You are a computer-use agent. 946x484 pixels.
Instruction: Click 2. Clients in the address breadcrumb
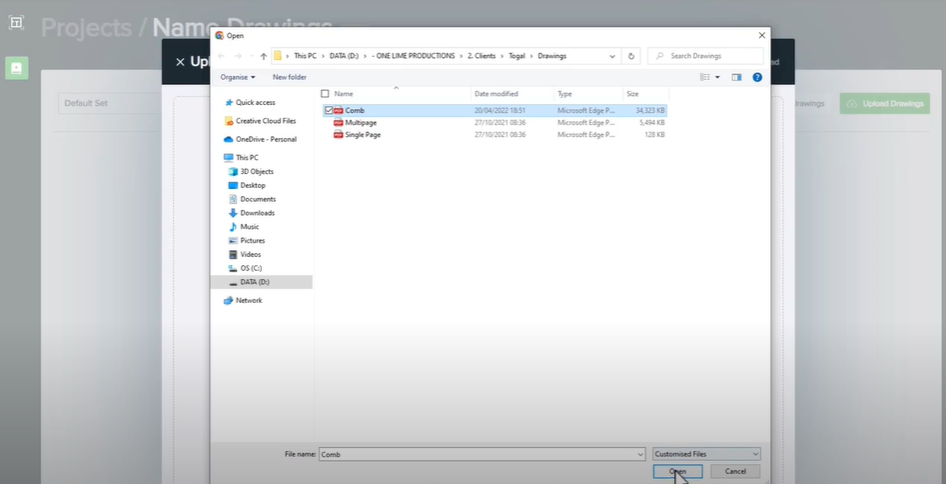tap(481, 56)
